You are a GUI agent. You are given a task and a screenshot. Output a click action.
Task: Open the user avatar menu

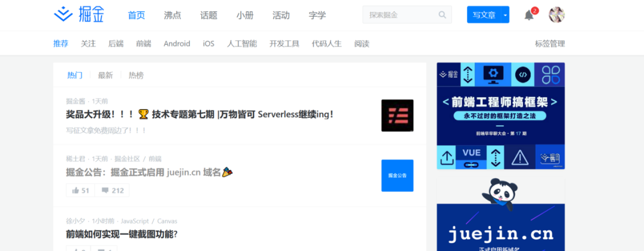tap(556, 15)
